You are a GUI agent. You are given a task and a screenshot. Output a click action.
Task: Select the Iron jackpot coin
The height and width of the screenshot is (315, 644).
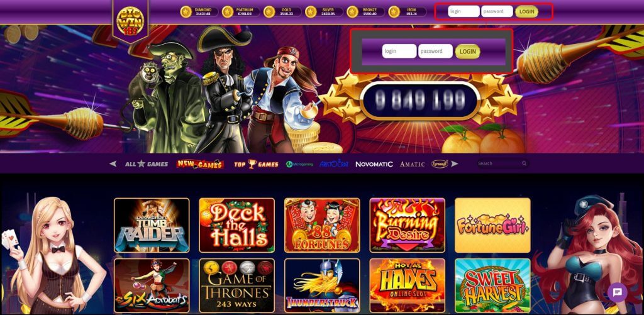point(394,11)
